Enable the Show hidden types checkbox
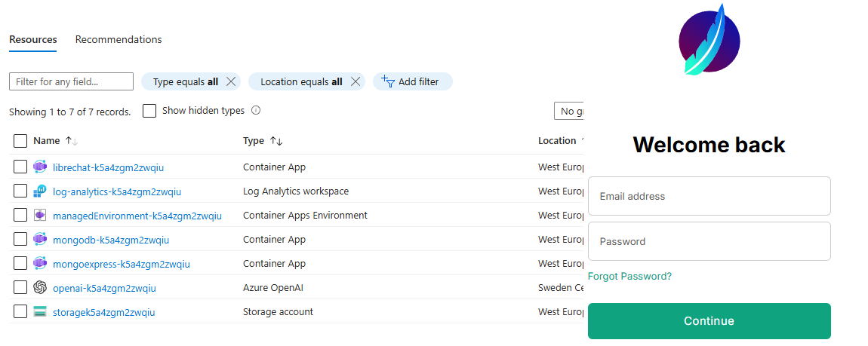The image size is (868, 346). tap(149, 111)
